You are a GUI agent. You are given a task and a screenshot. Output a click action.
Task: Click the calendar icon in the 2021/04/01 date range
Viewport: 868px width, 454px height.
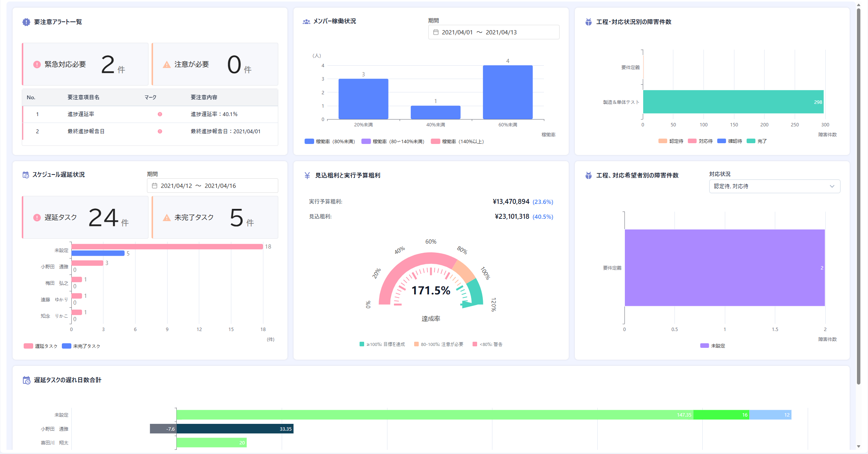(436, 32)
